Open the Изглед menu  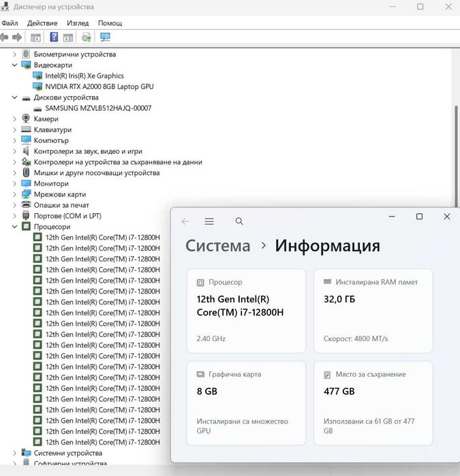[x=78, y=23]
